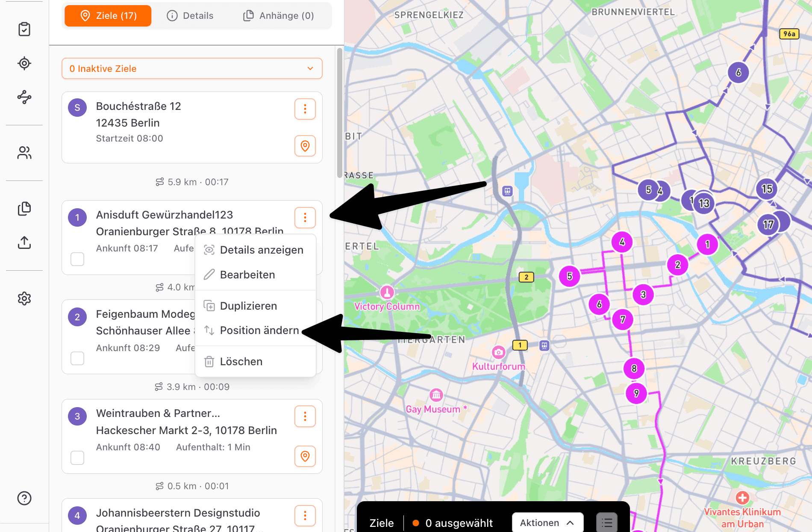
Task: Click the list view icon in bottom bar
Action: [606, 523]
